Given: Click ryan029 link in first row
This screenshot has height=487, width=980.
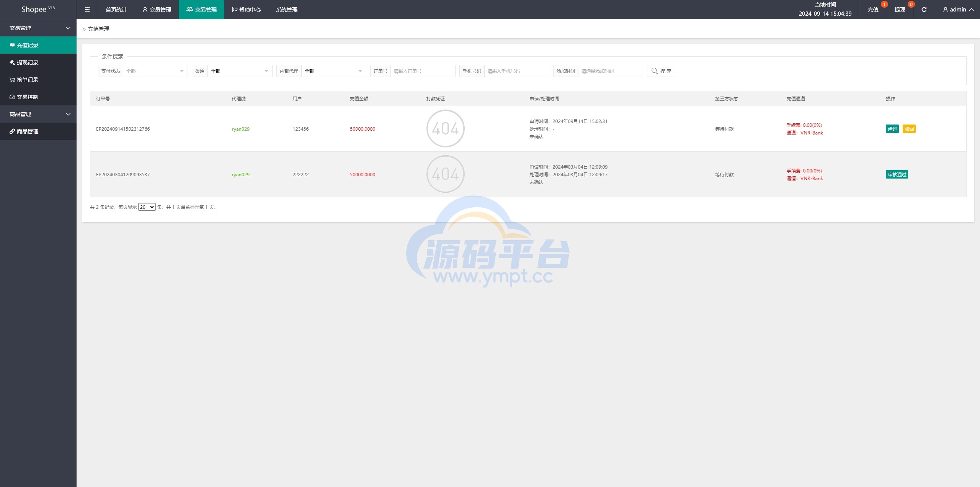Looking at the screenshot, I should click(x=240, y=129).
